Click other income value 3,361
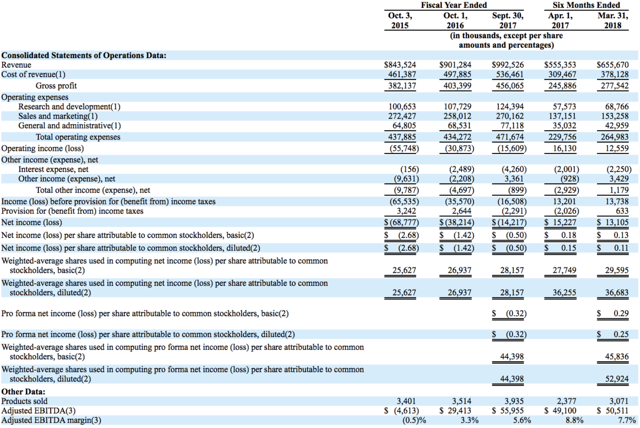Image resolution: width=640 pixels, height=428 pixels. click(x=514, y=179)
